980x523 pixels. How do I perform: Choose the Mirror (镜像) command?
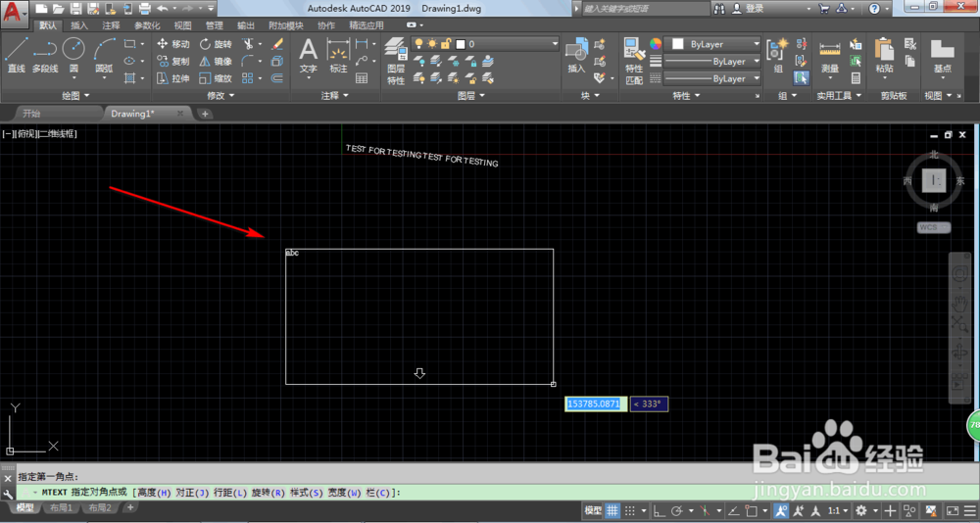[216, 62]
